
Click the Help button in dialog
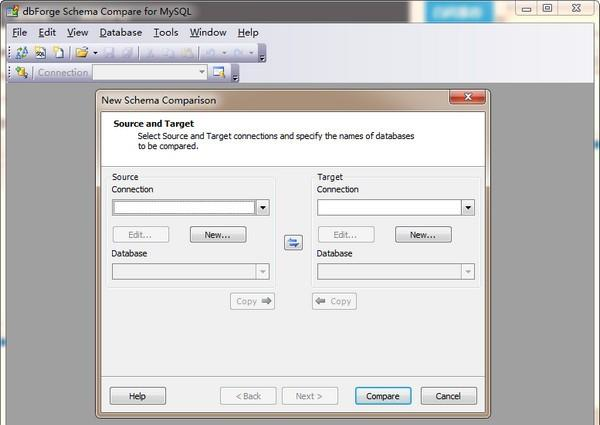(x=138, y=396)
